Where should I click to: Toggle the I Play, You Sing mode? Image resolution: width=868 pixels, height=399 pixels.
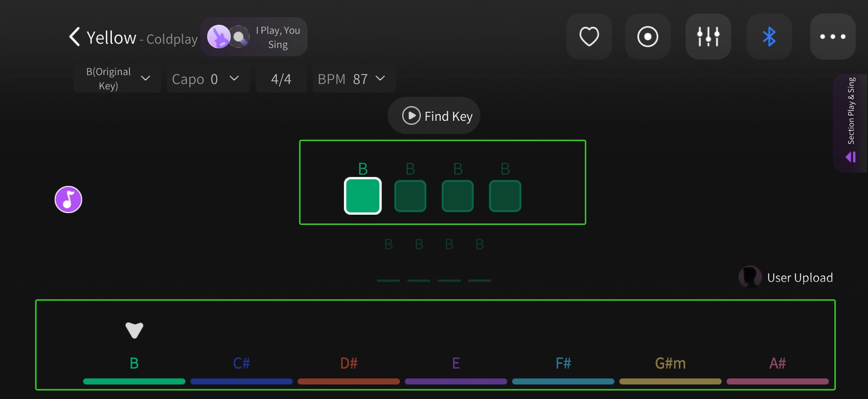(254, 37)
